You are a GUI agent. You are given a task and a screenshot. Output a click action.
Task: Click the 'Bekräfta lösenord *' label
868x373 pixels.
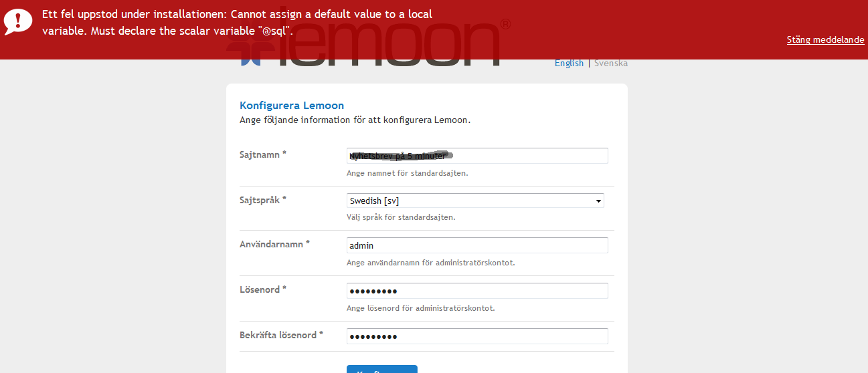281,335
